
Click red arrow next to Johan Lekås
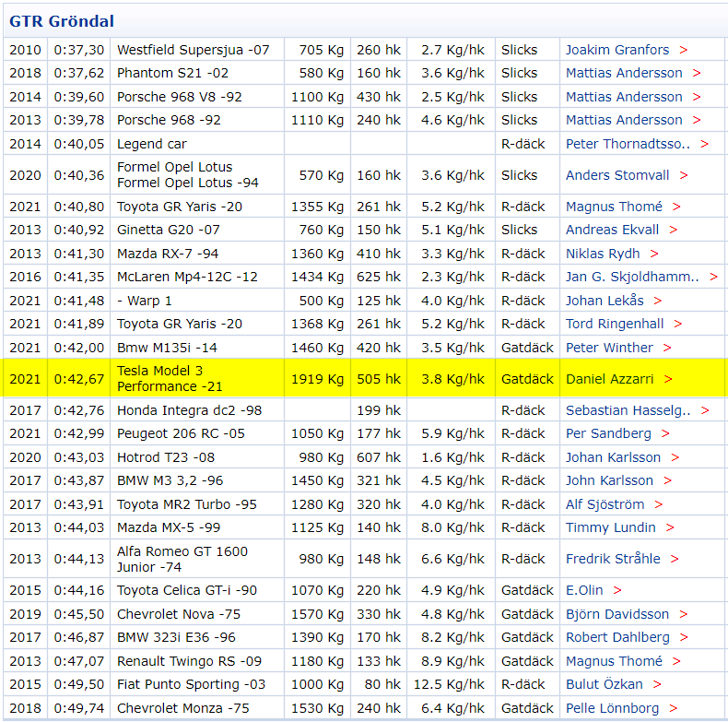point(657,301)
